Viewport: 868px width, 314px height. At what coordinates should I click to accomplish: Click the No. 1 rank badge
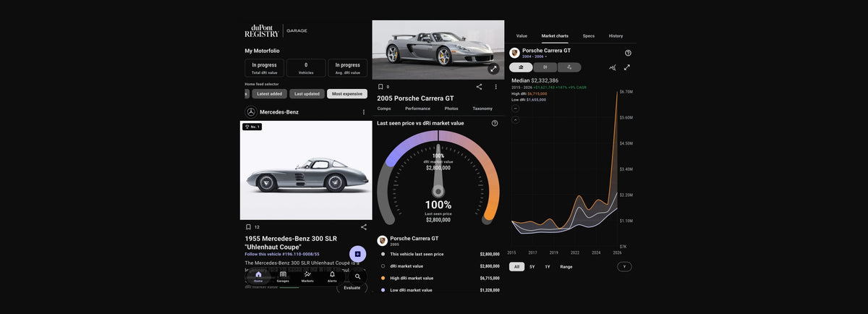[252, 127]
